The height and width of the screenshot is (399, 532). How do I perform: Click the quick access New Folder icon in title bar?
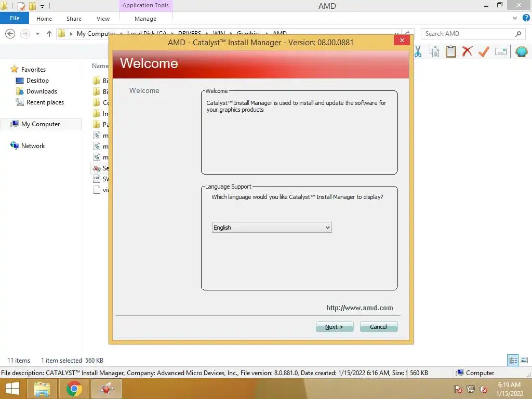coord(32,6)
